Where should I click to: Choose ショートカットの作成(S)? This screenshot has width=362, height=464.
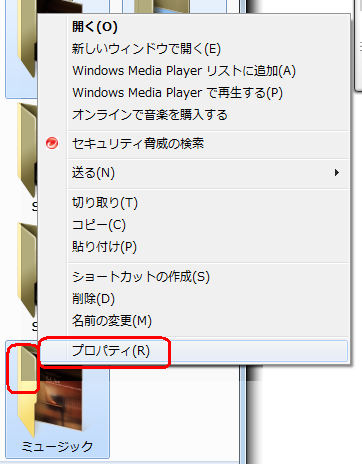pos(141,277)
